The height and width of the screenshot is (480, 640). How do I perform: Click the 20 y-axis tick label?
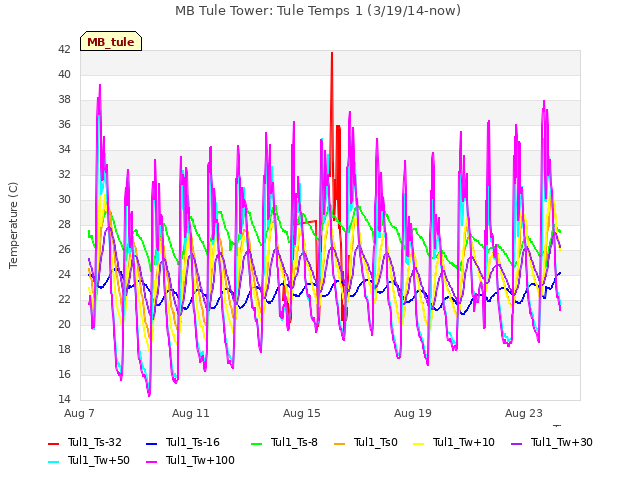tap(64, 324)
